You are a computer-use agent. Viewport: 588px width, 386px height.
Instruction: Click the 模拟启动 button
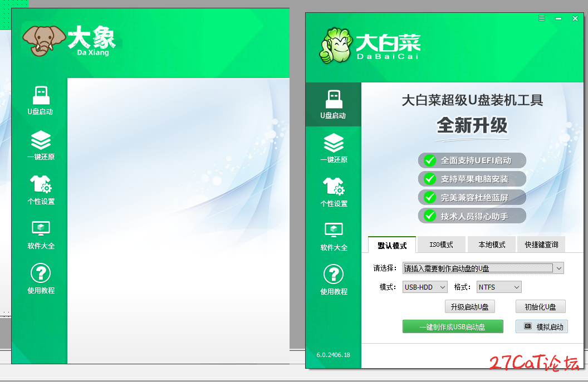coord(541,327)
